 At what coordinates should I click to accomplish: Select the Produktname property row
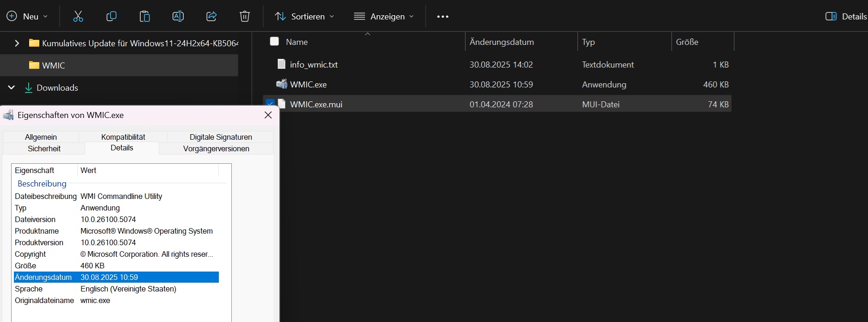click(x=116, y=231)
